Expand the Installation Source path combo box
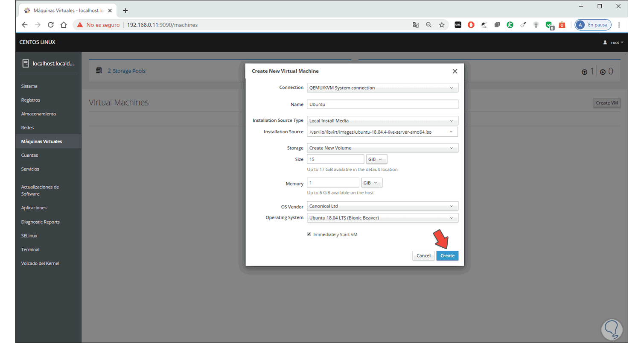This screenshot has width=644, height=343. pyautogui.click(x=382, y=132)
